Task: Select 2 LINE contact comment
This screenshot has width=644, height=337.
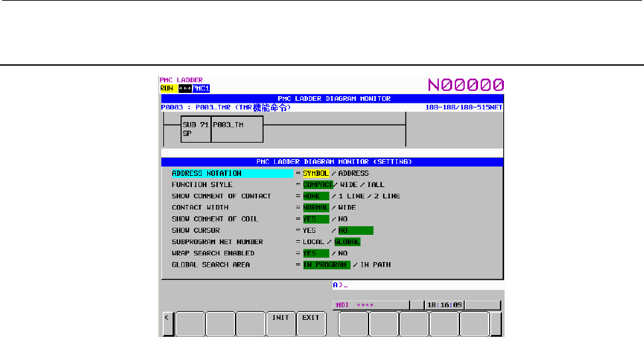Action: (x=387, y=196)
